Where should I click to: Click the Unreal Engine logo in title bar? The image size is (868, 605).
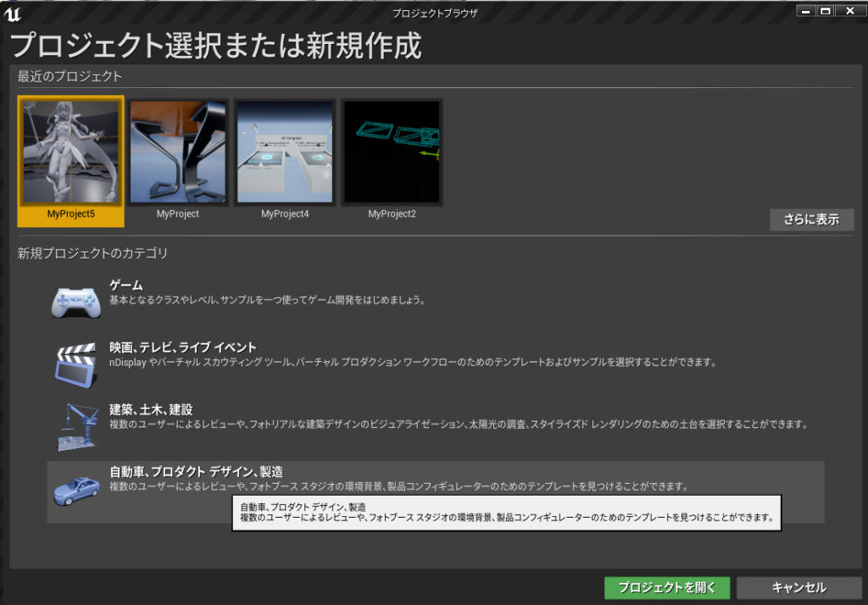point(12,13)
